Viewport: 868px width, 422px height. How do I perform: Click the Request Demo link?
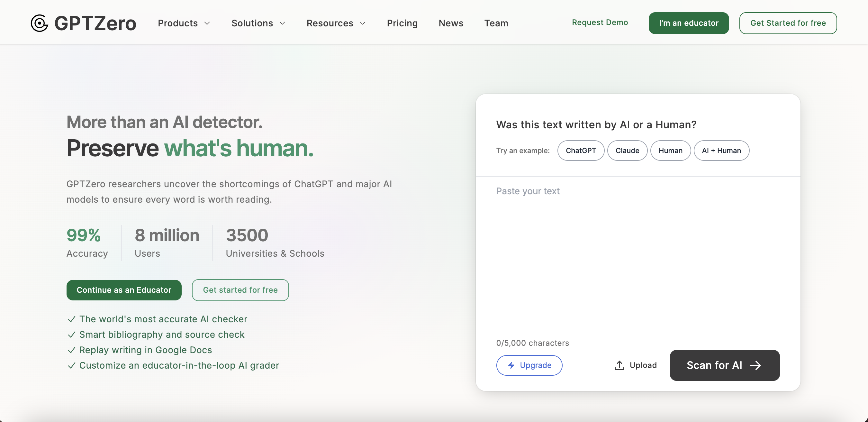pyautogui.click(x=600, y=22)
